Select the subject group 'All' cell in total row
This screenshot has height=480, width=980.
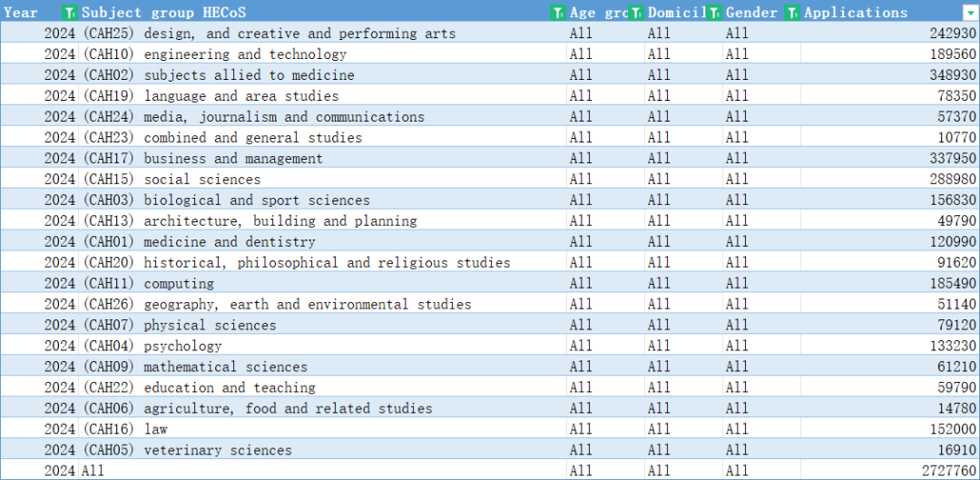point(322,471)
